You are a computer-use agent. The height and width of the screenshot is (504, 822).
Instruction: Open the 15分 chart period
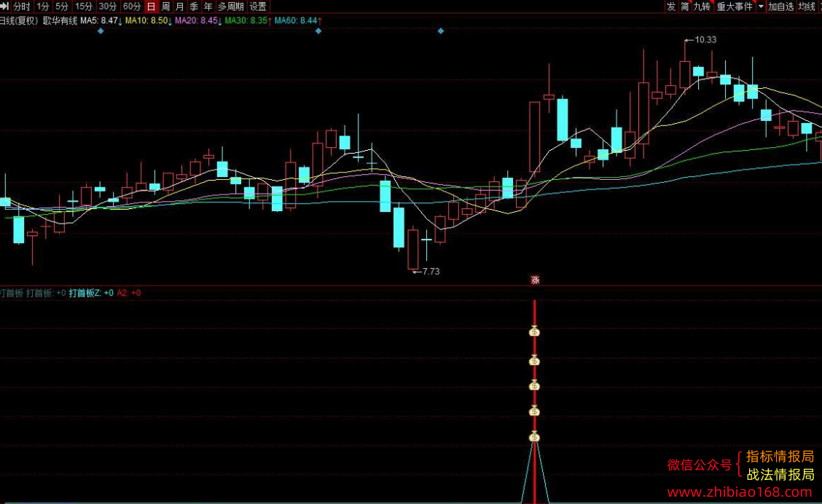pos(83,7)
